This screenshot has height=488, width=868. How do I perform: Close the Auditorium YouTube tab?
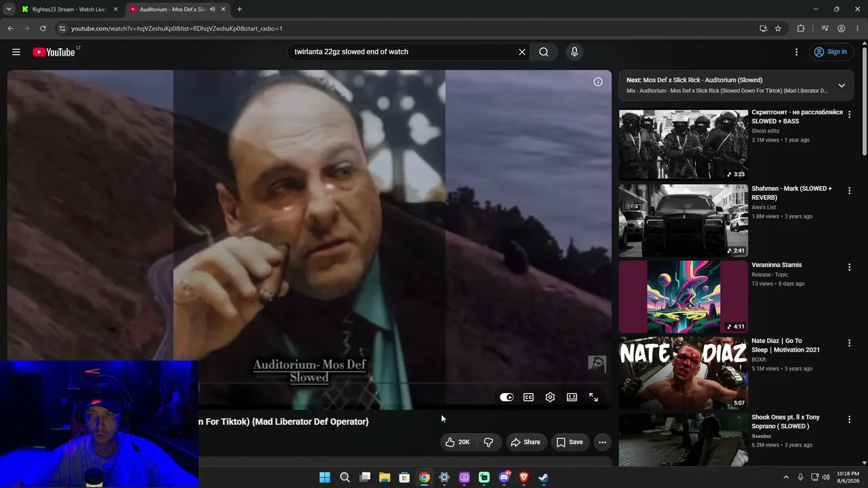point(223,9)
